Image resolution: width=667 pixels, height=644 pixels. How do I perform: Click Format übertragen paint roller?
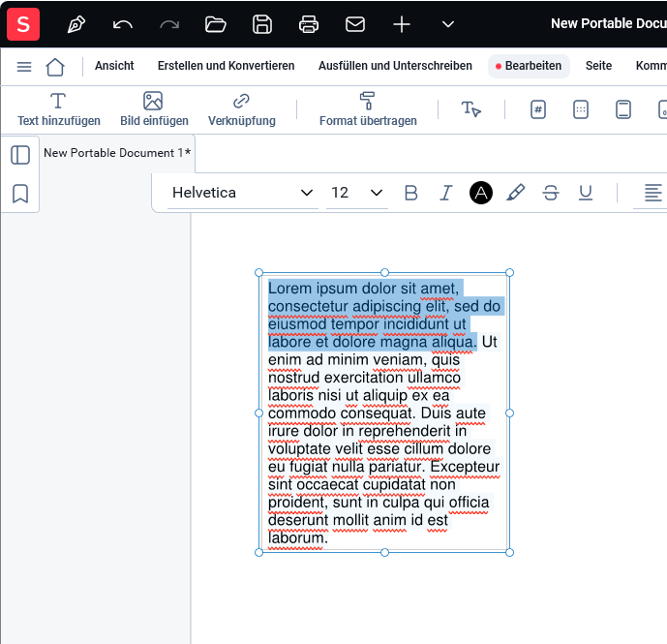point(368,109)
